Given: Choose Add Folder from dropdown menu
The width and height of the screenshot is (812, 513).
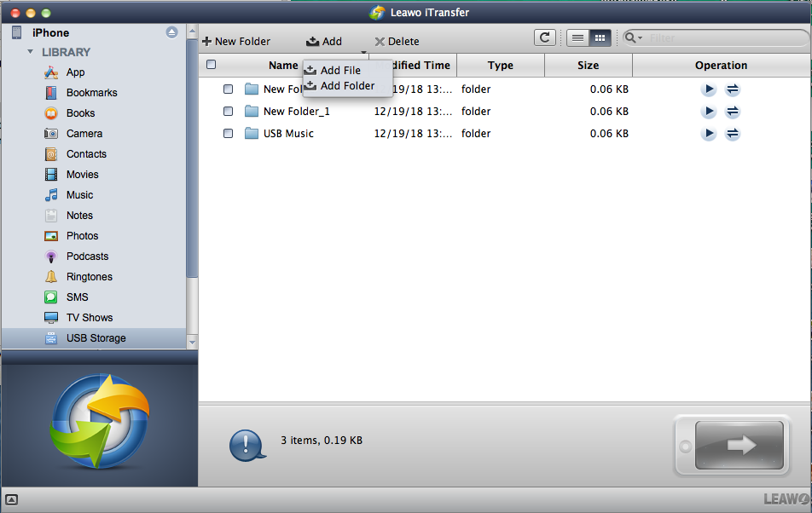Looking at the screenshot, I should tap(346, 86).
